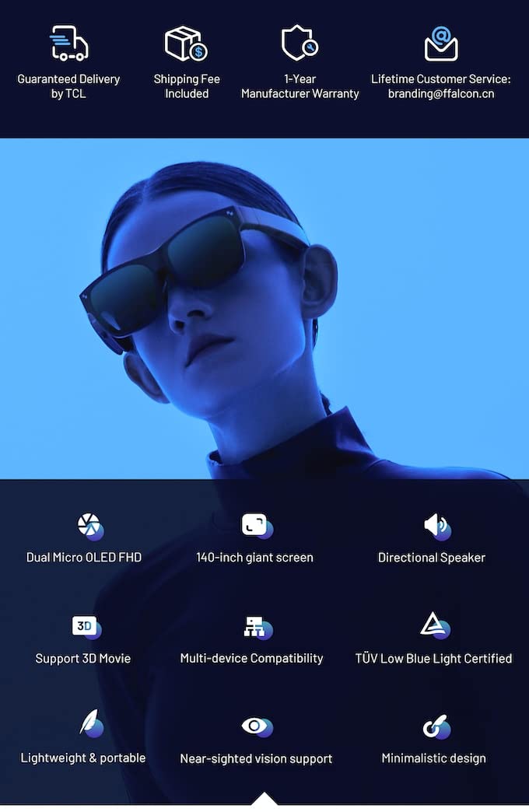This screenshot has width=529, height=812.
Task: Click the customer service envelope icon
Action: point(440,44)
